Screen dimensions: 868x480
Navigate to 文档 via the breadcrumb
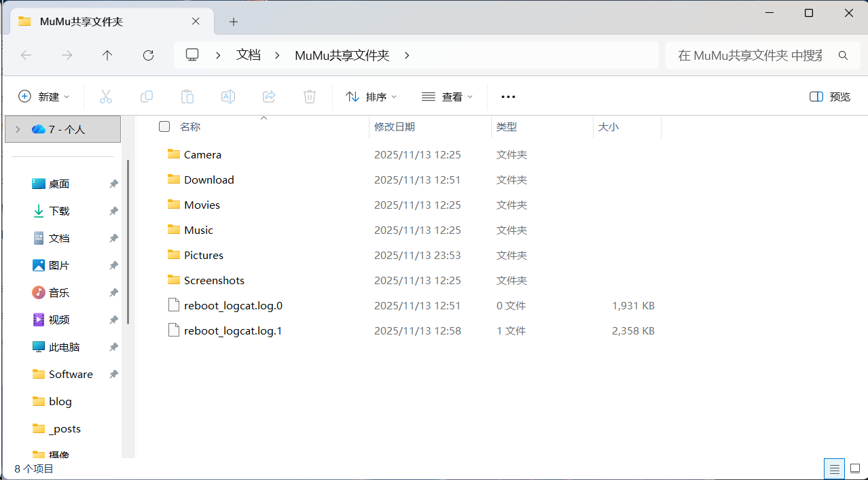(248, 55)
